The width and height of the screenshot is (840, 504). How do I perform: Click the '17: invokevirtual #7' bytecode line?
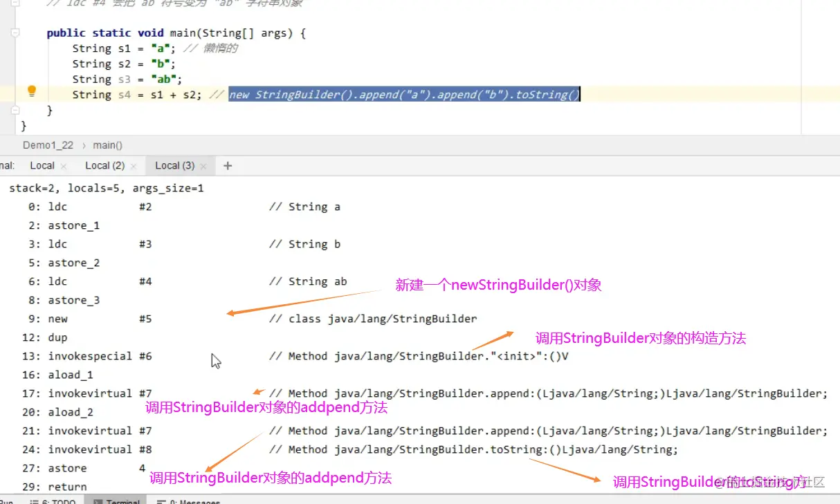[425, 393]
